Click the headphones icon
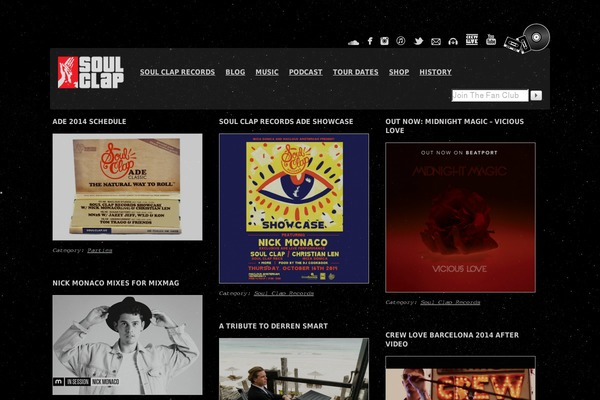 (x=453, y=42)
